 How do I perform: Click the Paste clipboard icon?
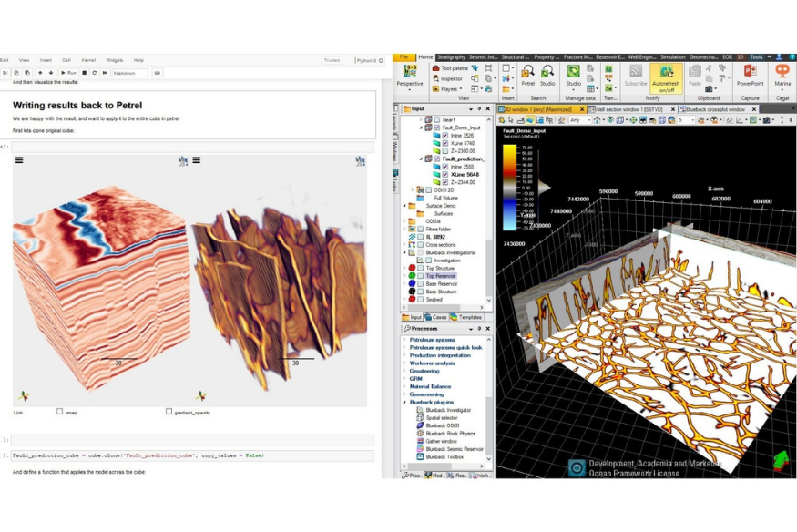(x=695, y=76)
